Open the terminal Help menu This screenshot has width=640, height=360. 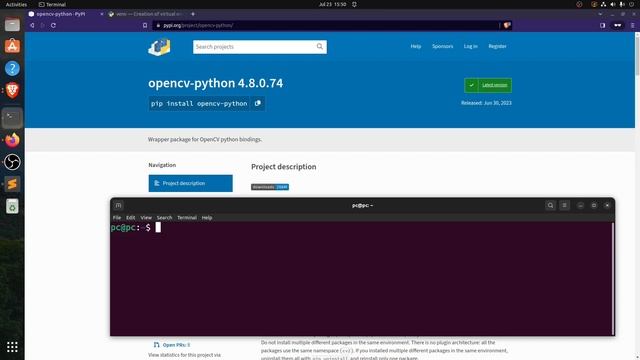[207, 218]
